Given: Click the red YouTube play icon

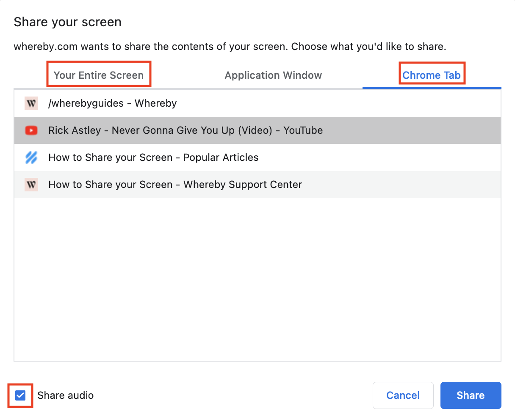Looking at the screenshot, I should 31,130.
